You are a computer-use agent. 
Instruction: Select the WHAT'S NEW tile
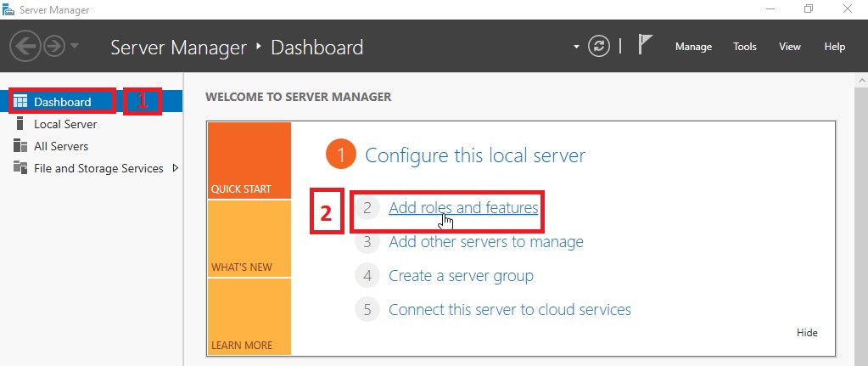[249, 239]
